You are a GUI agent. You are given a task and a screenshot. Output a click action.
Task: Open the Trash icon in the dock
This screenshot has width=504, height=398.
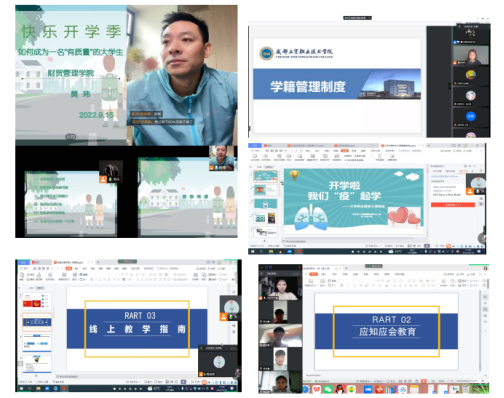tap(465, 389)
